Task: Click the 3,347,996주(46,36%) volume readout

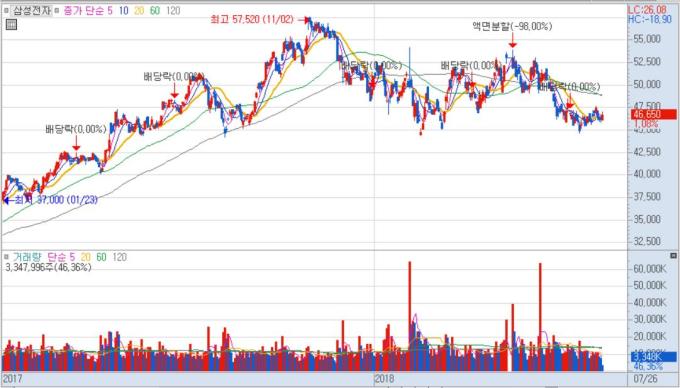Action: click(x=48, y=267)
